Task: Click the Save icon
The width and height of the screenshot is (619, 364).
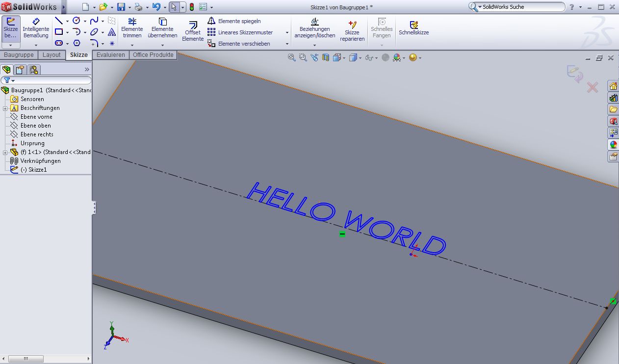Action: [121, 7]
